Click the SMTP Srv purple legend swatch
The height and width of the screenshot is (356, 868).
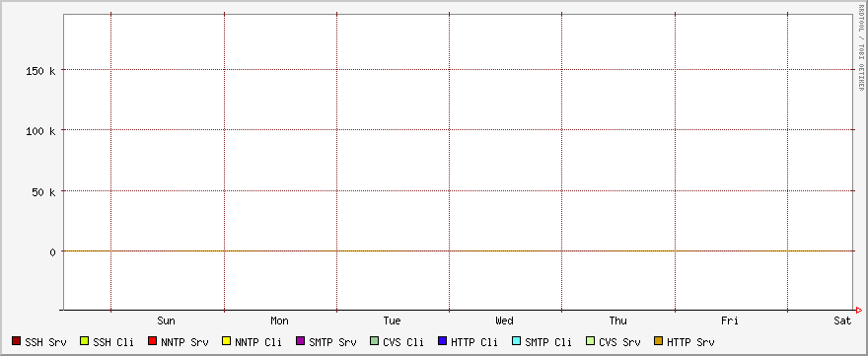[301, 341]
